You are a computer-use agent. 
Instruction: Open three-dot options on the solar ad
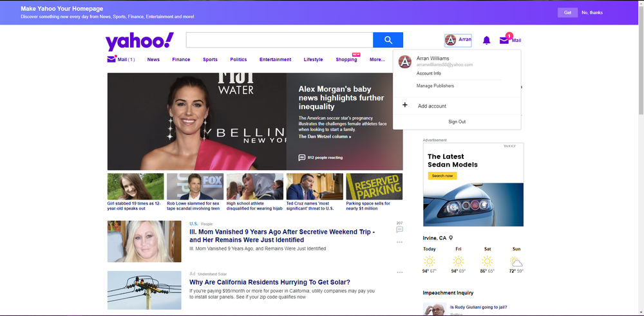(400, 272)
